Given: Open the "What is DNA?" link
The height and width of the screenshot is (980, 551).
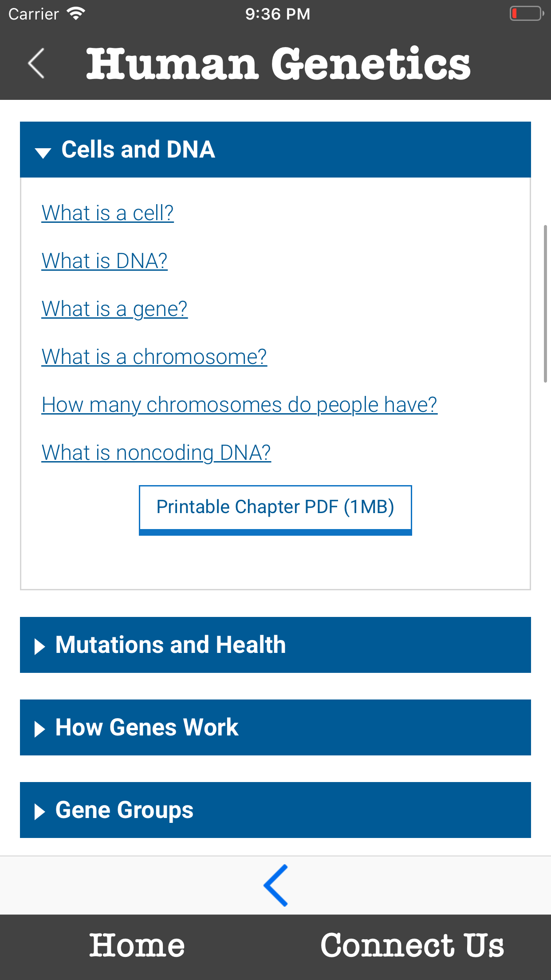Looking at the screenshot, I should (x=104, y=261).
